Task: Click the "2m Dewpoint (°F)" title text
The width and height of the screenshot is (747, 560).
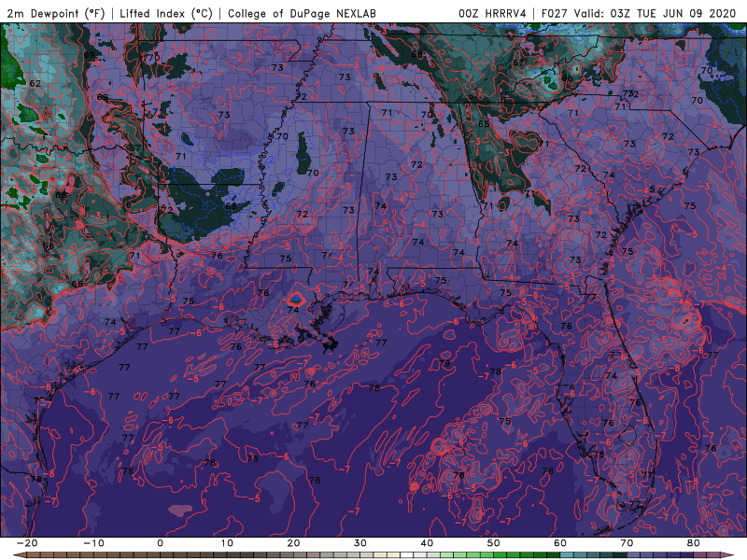Action: tap(55, 14)
